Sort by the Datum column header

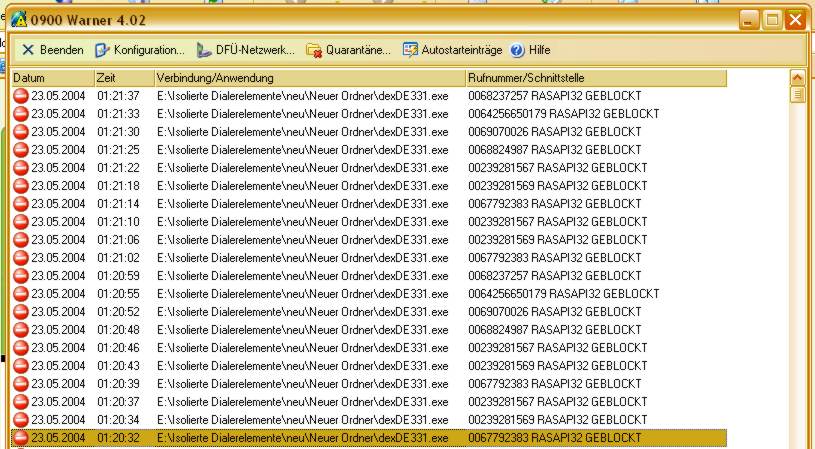(52, 78)
